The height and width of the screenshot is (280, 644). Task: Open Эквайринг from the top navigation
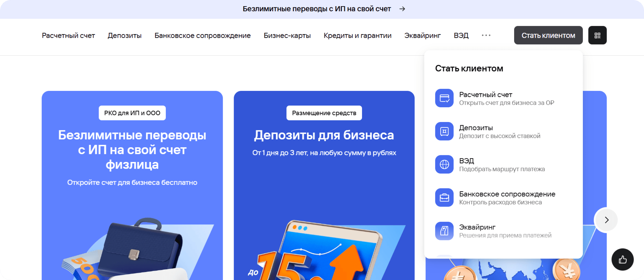tap(422, 35)
